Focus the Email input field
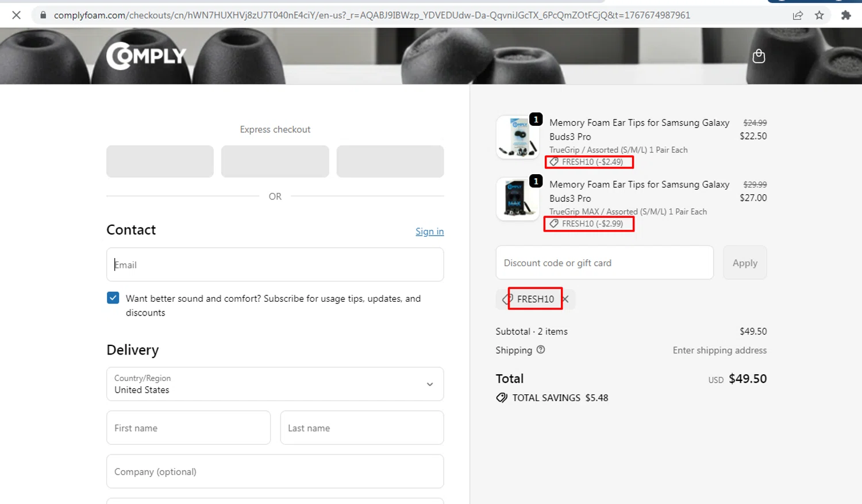Image resolution: width=862 pixels, height=504 pixels. click(x=275, y=264)
